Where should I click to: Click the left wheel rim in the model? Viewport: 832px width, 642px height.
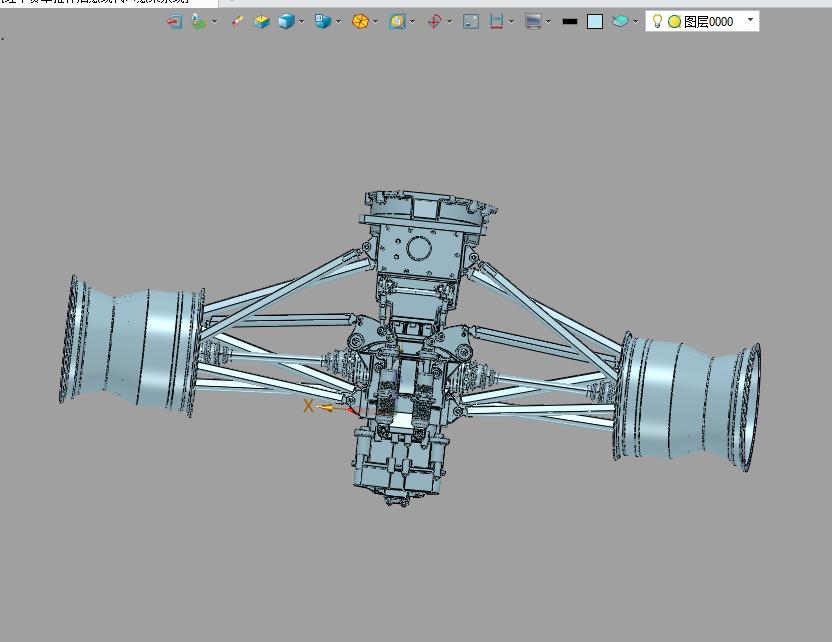pyautogui.click(x=132, y=346)
